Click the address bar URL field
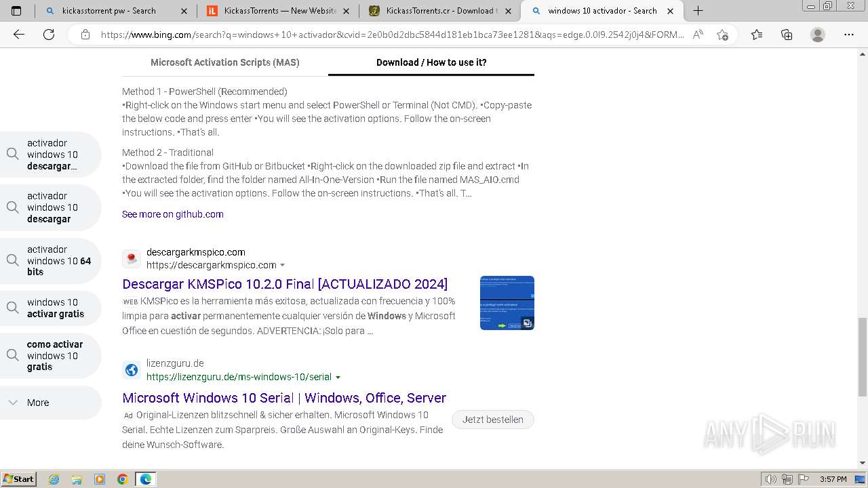The height and width of the screenshot is (488, 868). pyautogui.click(x=392, y=35)
